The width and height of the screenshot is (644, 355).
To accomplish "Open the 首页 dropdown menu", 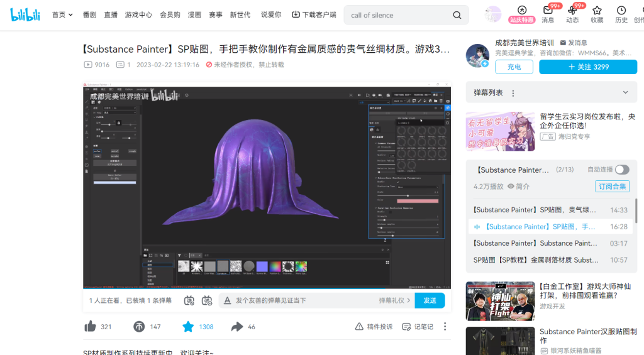I will tap(62, 15).
